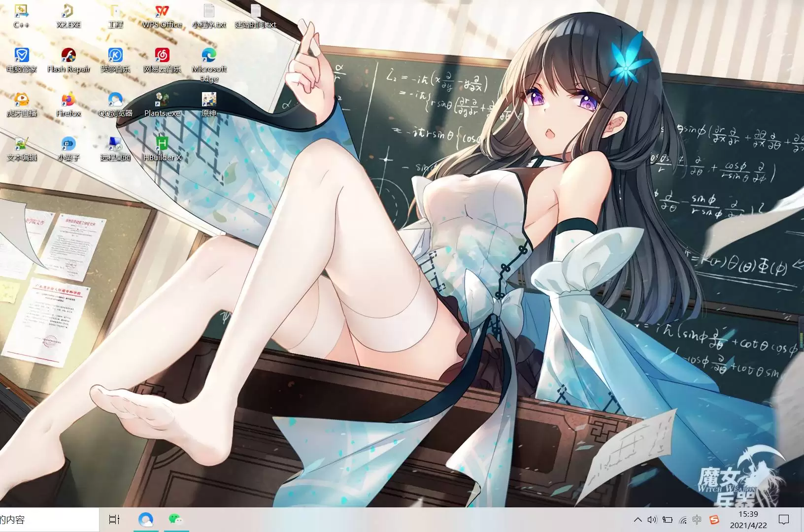The image size is (804, 532).
Task: Click the 原神 game desktop icon
Action: 209,100
